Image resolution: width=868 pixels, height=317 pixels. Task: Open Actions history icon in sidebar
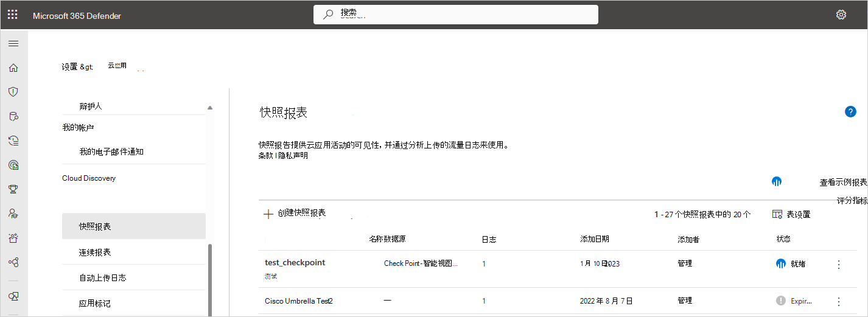pos(13,141)
